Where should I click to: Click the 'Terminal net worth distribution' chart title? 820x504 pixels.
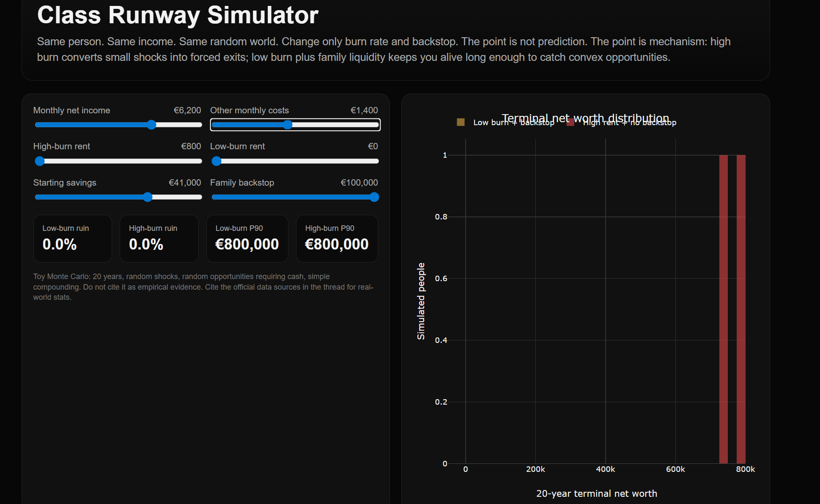[x=585, y=118]
